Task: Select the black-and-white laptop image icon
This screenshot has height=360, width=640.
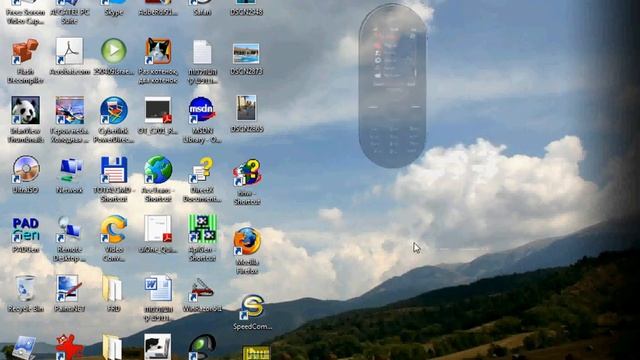Action: [x=158, y=347]
